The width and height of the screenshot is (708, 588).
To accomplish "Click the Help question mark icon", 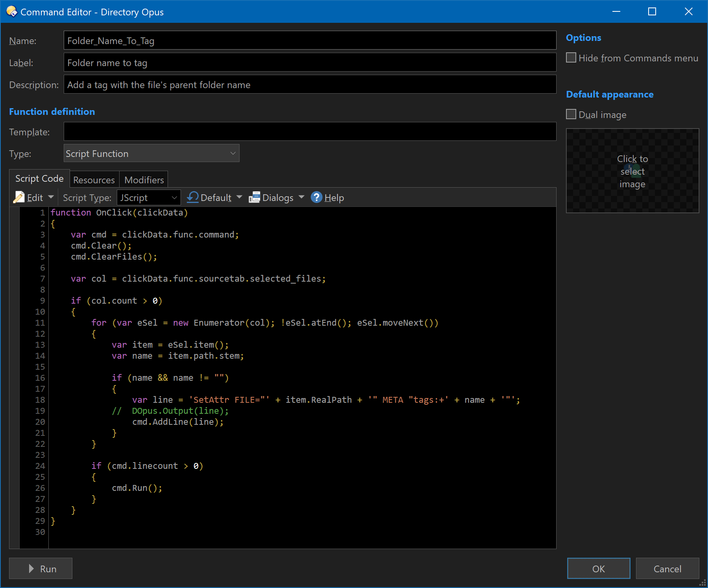I will click(x=316, y=197).
